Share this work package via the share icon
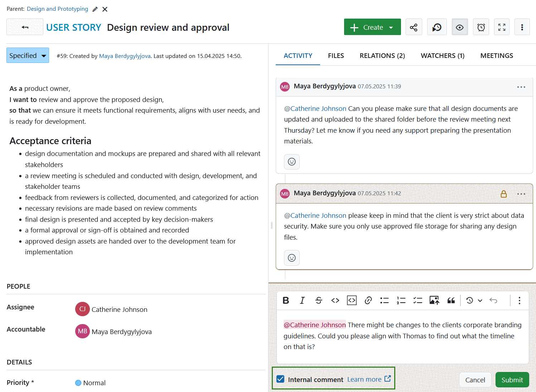Image resolution: width=536 pixels, height=392 pixels. click(414, 27)
